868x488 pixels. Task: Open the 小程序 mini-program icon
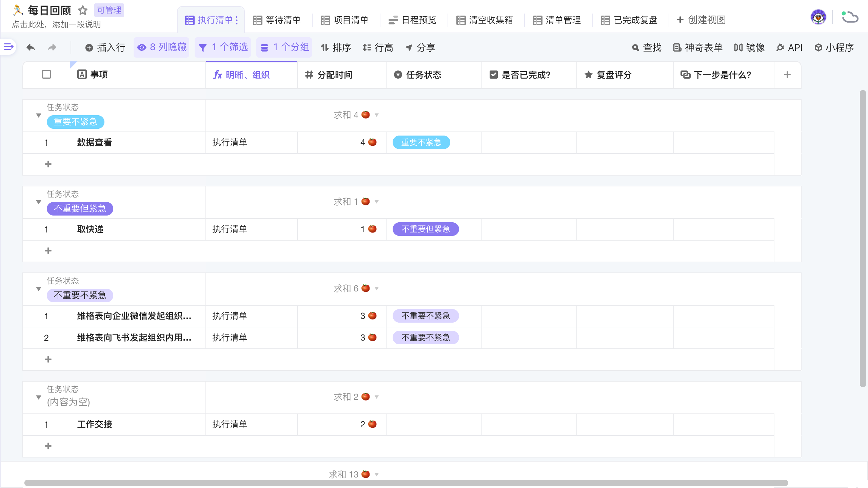coord(835,47)
